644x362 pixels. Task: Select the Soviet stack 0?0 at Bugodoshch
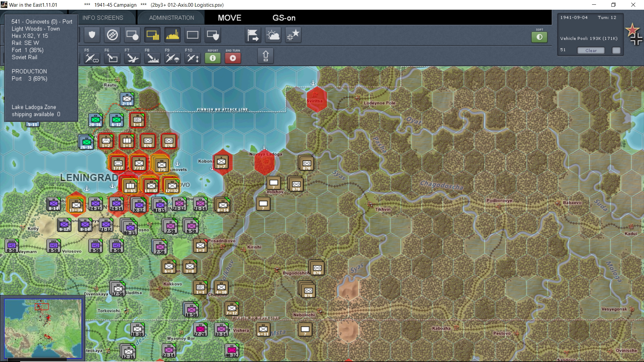317,268
